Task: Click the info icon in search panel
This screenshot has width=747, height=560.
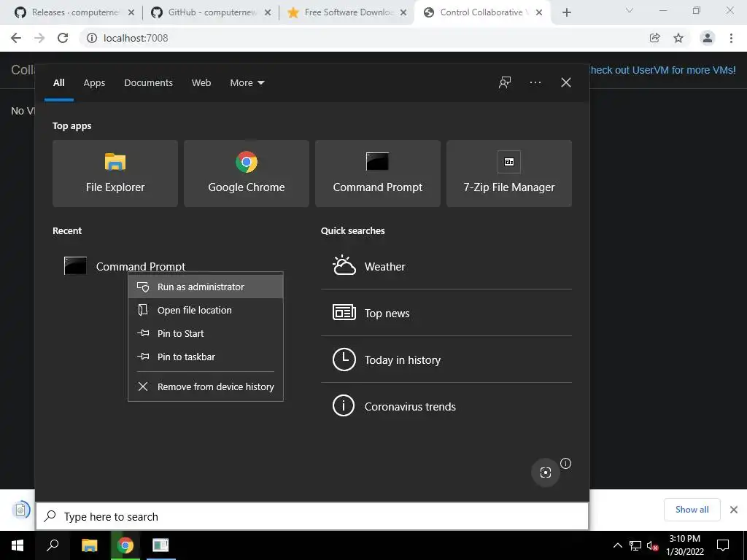Action: point(565,463)
